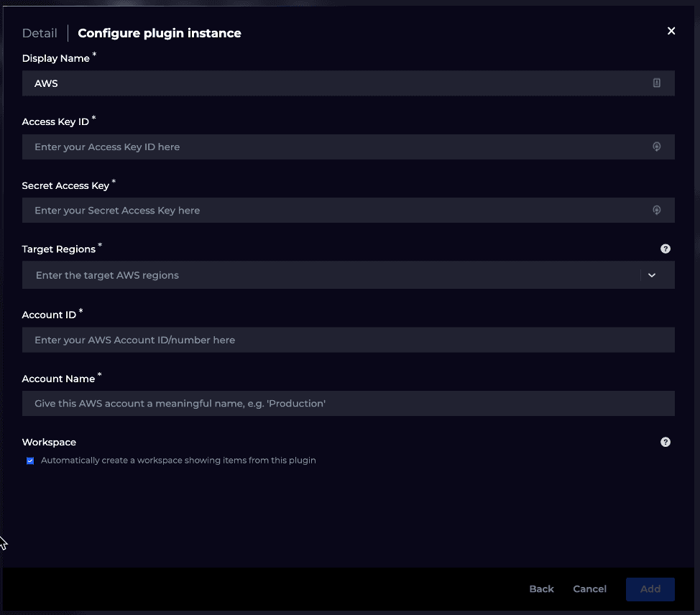The image size is (700, 615).
Task: Click the Display Name field icon
Action: pyautogui.click(x=656, y=83)
